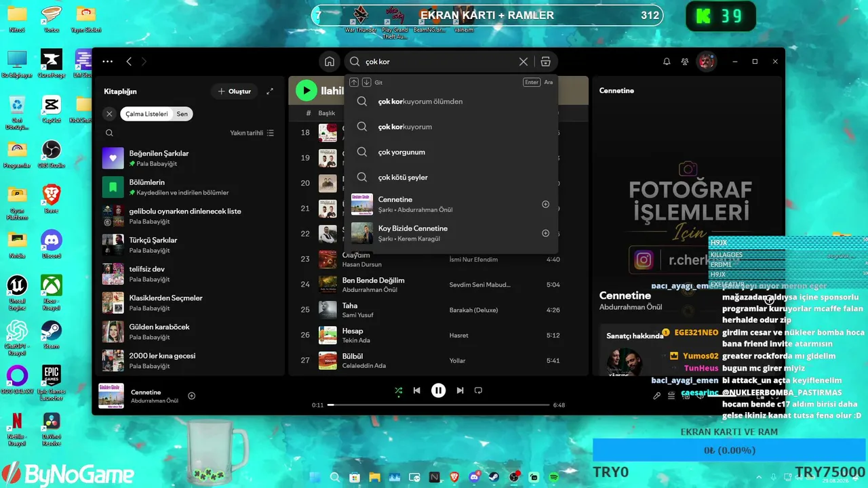Open File Explorer from the taskbar
Viewport: 868px width, 488px height.
[x=374, y=478]
